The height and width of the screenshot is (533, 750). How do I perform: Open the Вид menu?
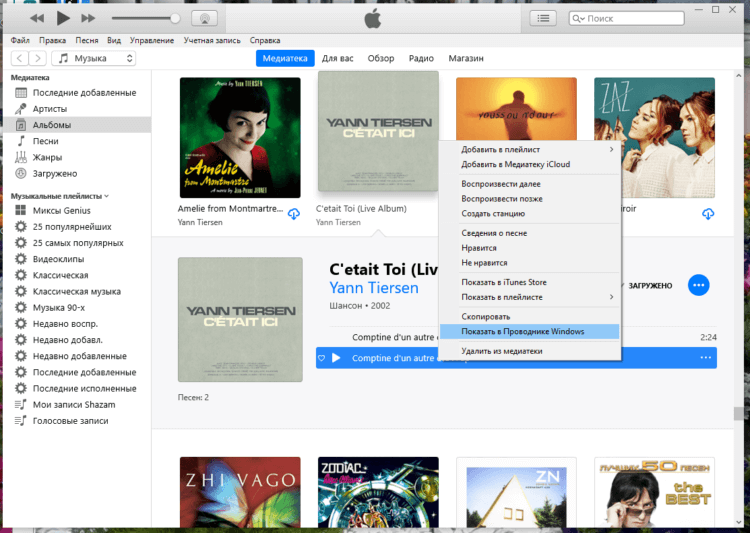(x=114, y=41)
